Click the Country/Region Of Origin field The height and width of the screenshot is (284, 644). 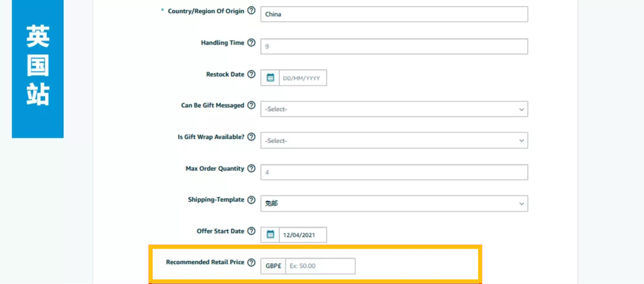coord(394,14)
